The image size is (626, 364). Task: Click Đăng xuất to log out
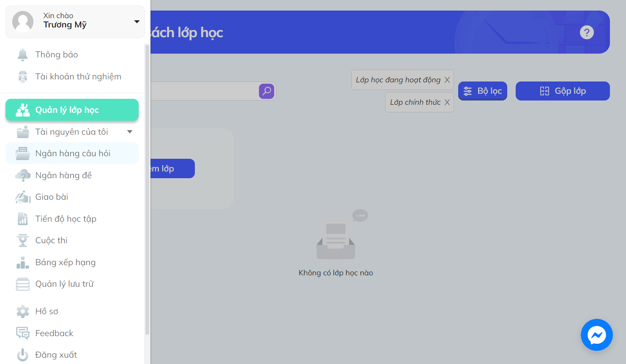(x=72, y=355)
